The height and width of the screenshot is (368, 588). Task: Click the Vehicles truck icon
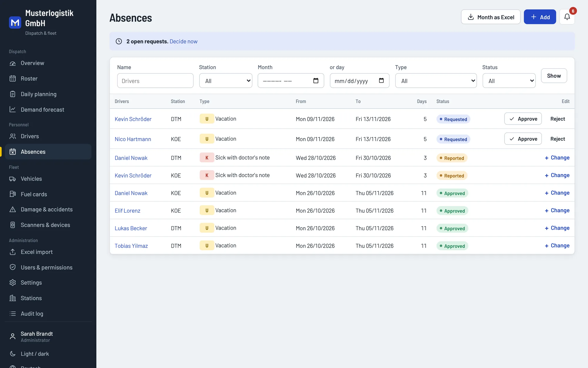[x=13, y=179]
